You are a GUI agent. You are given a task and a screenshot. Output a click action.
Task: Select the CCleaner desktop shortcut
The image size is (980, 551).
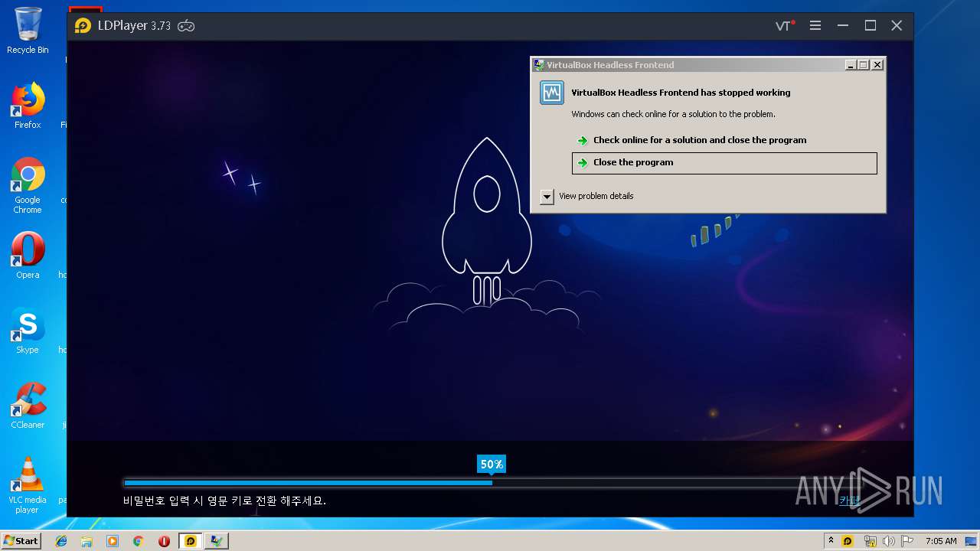coord(28,406)
